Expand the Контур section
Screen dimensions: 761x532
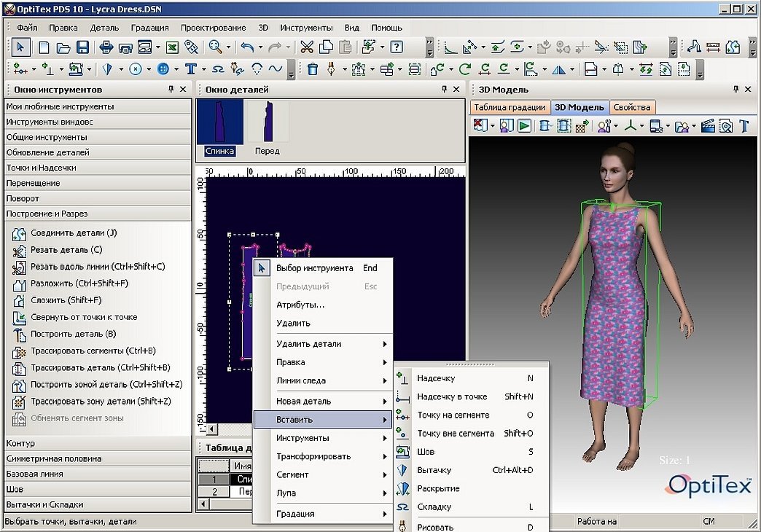[98, 444]
